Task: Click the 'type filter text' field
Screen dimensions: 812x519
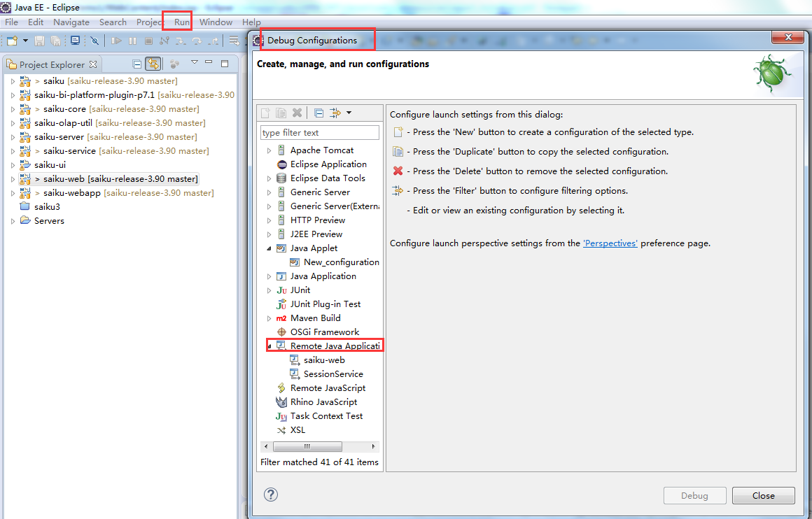Action: click(319, 132)
